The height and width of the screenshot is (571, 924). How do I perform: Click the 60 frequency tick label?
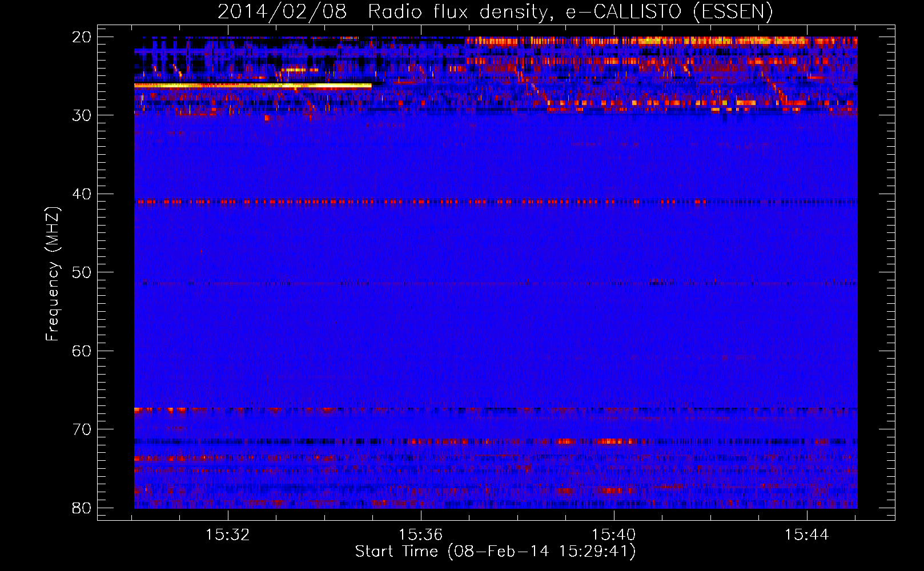82,351
